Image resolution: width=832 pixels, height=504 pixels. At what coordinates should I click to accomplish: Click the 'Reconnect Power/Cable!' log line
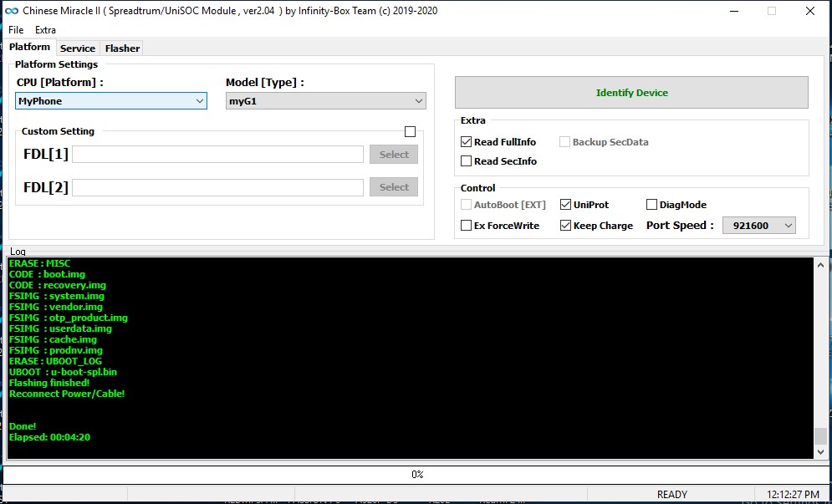pyautogui.click(x=67, y=395)
